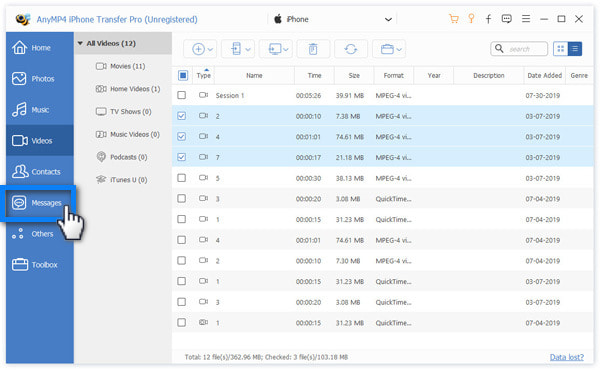The height and width of the screenshot is (370, 600).
Task: Open the Data lost? link
Action: pyautogui.click(x=567, y=357)
